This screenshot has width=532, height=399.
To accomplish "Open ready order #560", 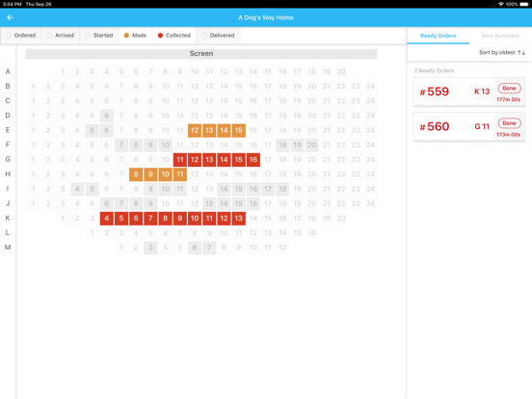I will 469,127.
